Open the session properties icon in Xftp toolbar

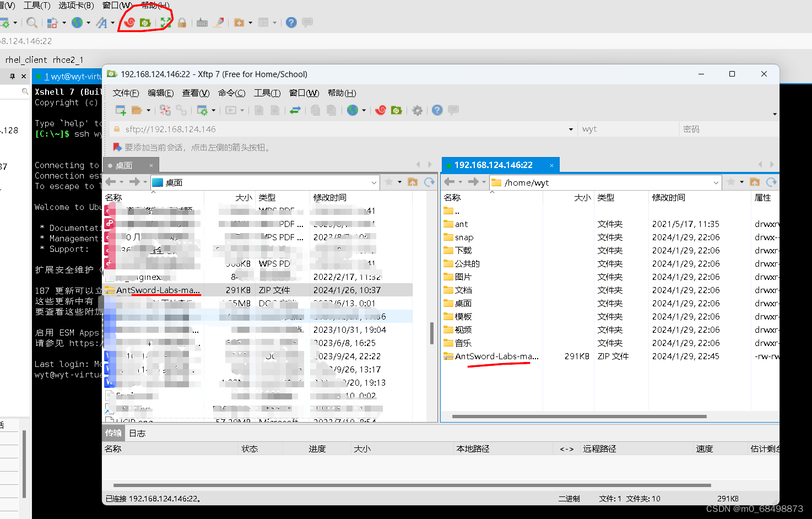click(x=202, y=110)
